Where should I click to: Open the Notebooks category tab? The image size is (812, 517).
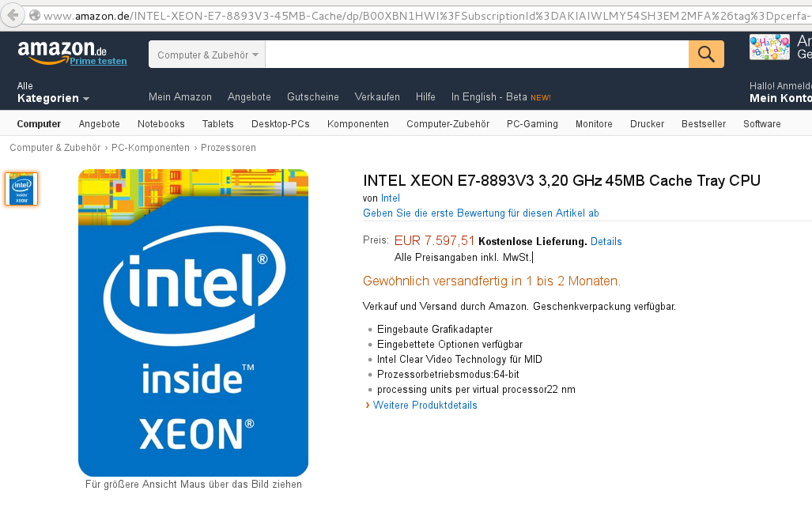click(x=161, y=124)
